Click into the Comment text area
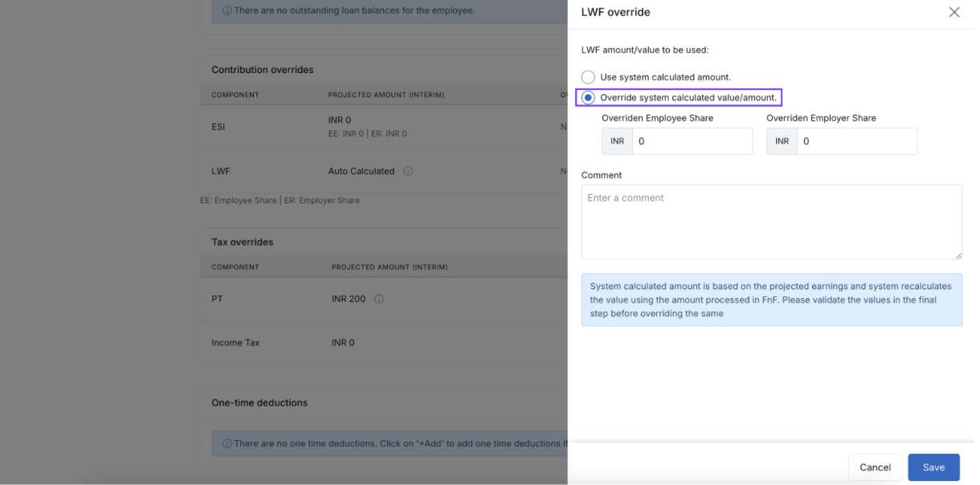This screenshot has height=485, width=980. click(771, 222)
